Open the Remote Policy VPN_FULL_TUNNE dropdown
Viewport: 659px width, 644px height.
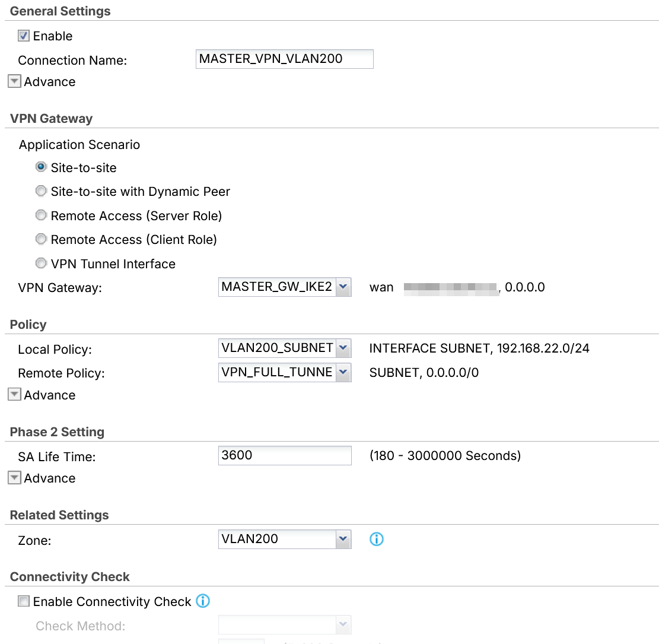click(x=285, y=372)
